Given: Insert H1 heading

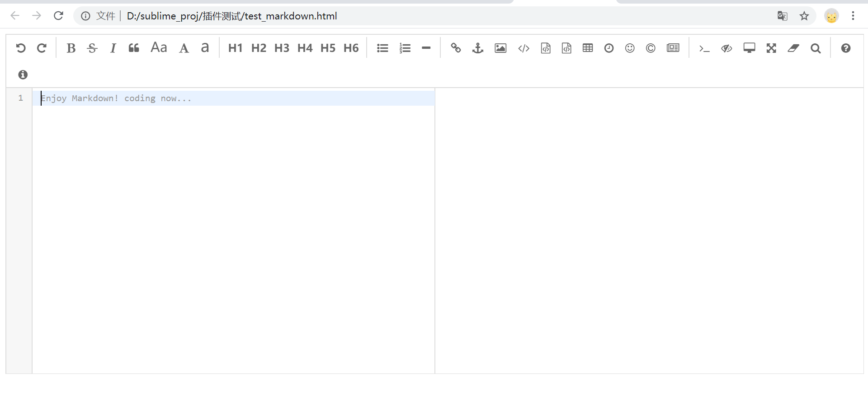Looking at the screenshot, I should pyautogui.click(x=236, y=48).
